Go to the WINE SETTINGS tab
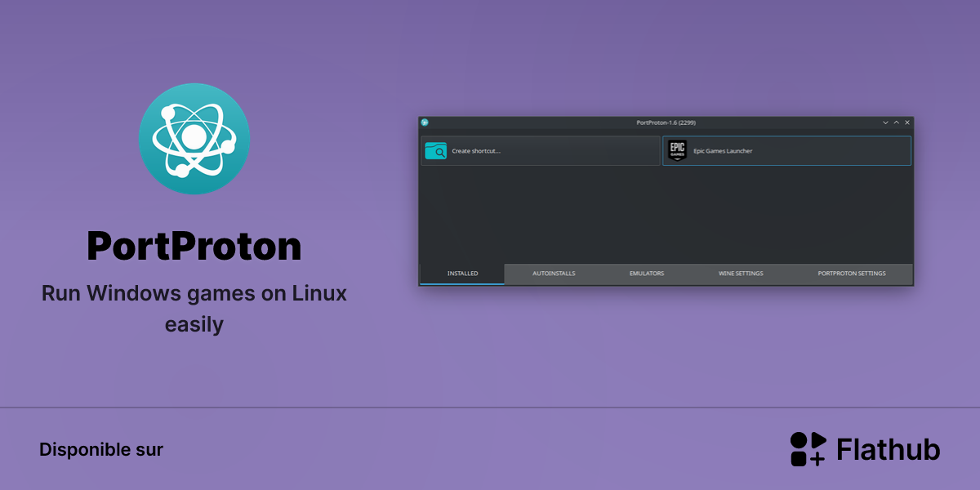Viewport: 980px width, 490px height. point(741,274)
